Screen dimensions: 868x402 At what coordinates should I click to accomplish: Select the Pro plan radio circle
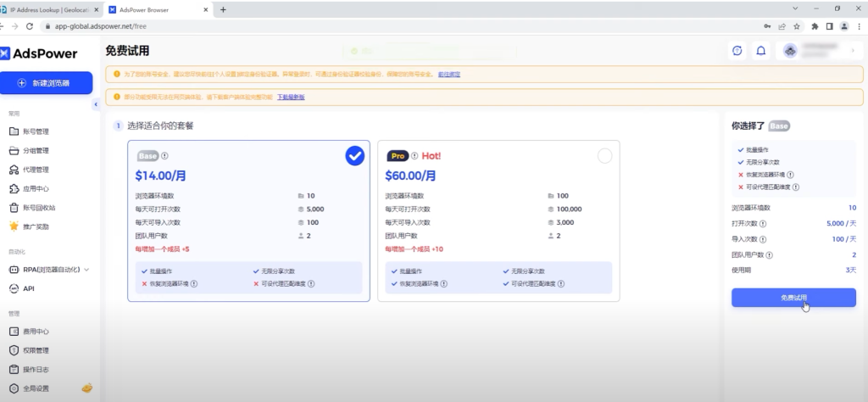604,156
